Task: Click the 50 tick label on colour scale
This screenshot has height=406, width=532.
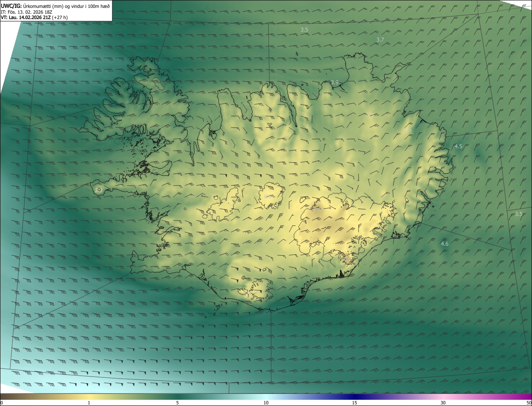Action: tap(529, 403)
